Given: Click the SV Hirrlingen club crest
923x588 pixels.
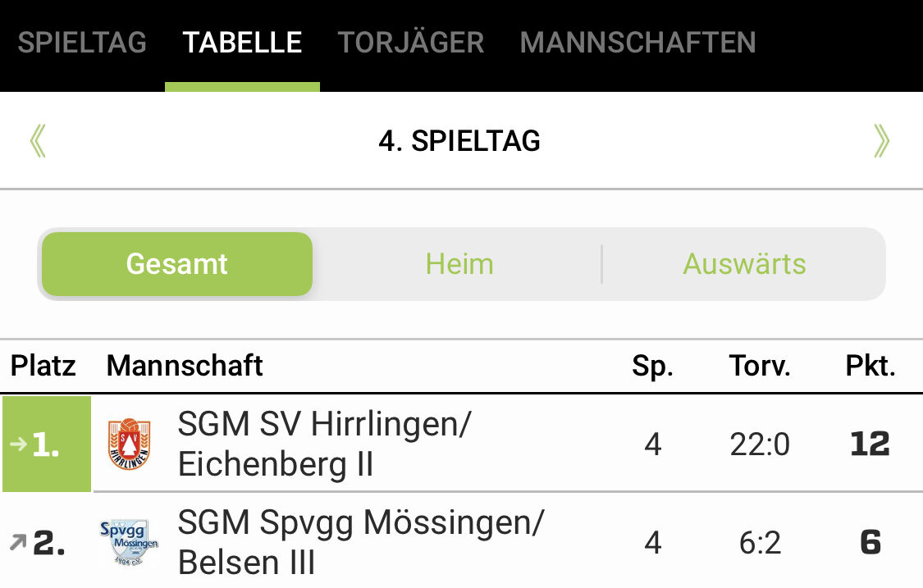Looking at the screenshot, I should pos(129,444).
